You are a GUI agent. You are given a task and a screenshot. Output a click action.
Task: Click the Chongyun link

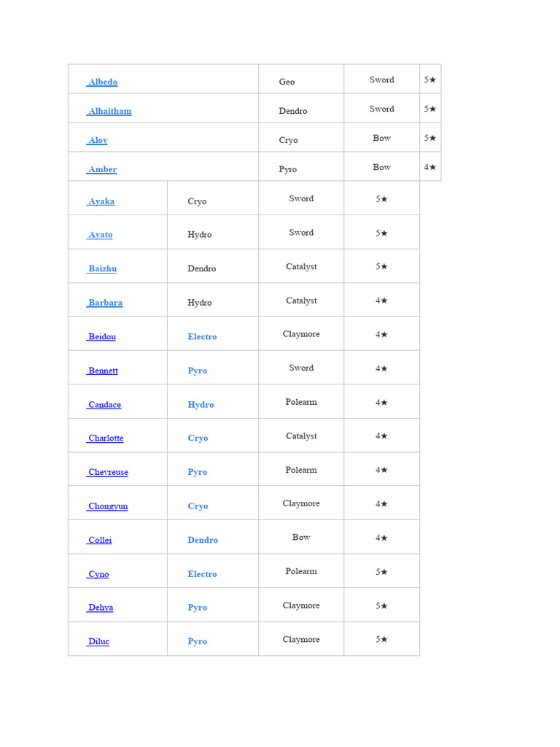(x=108, y=506)
